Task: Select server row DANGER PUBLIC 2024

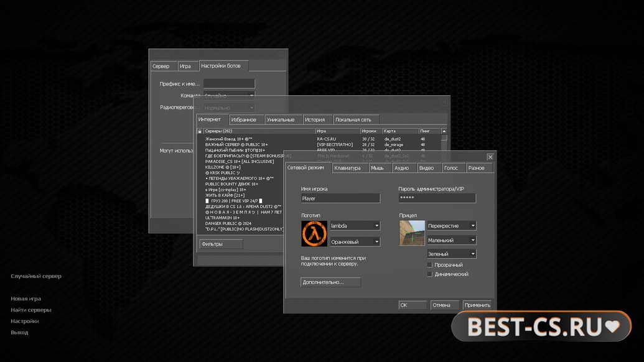Action: tap(240, 223)
